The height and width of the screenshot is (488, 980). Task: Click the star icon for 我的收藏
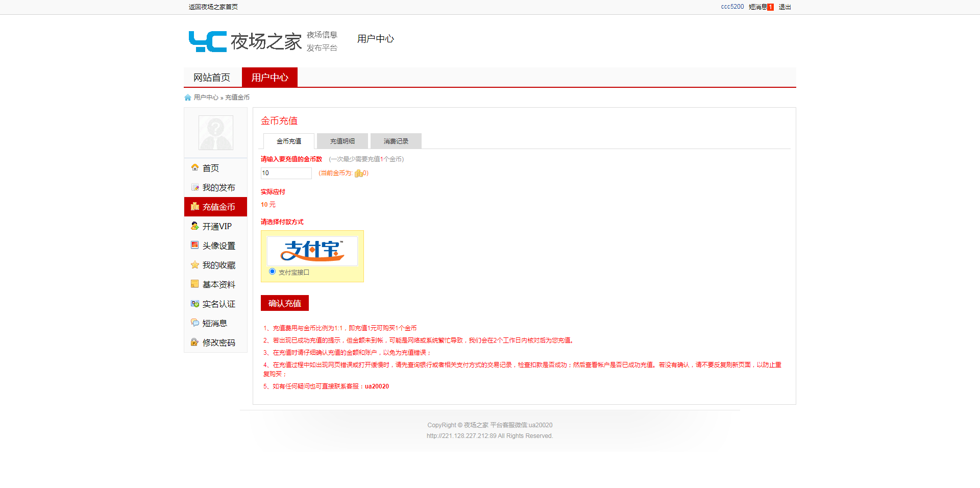pyautogui.click(x=194, y=264)
